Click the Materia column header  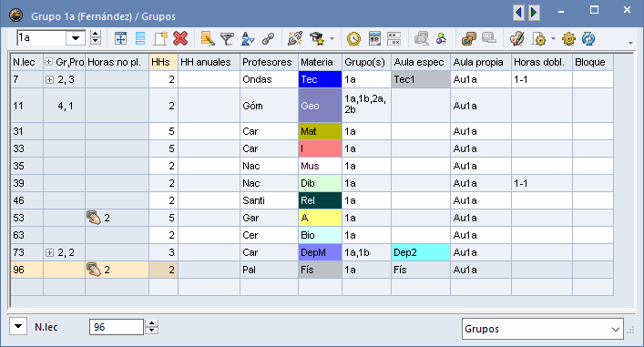click(x=320, y=62)
